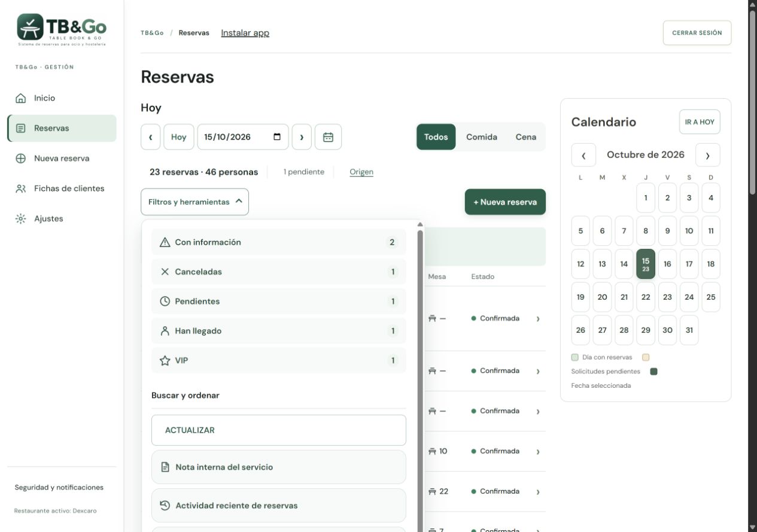
Task: Open Reservas in the sidebar
Action: 62,128
